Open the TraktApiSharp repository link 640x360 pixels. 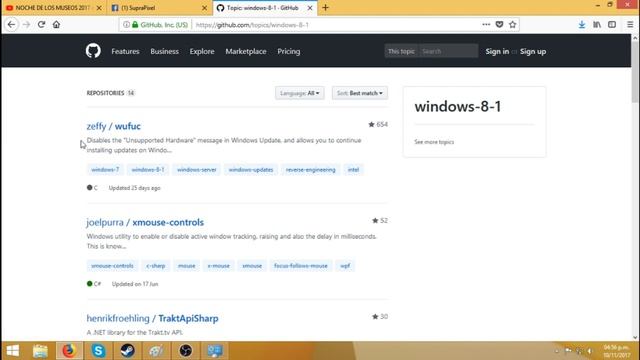(x=188, y=318)
